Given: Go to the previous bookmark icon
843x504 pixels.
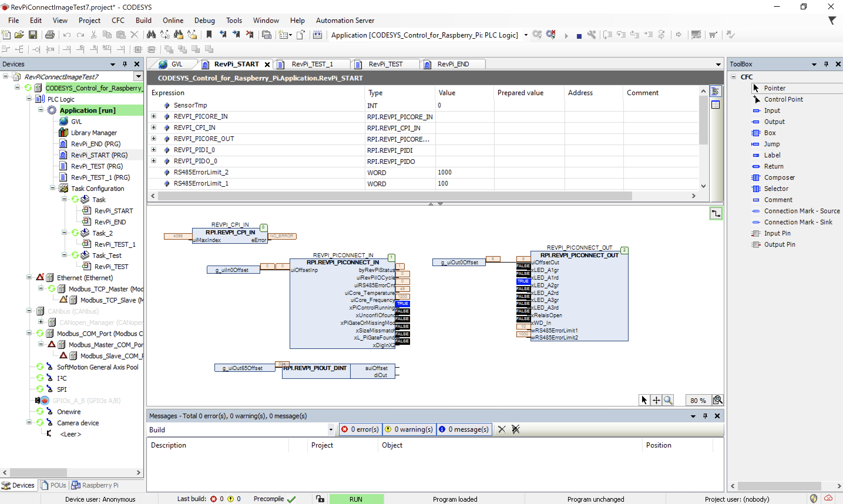Looking at the screenshot, I should pyautogui.click(x=223, y=35).
